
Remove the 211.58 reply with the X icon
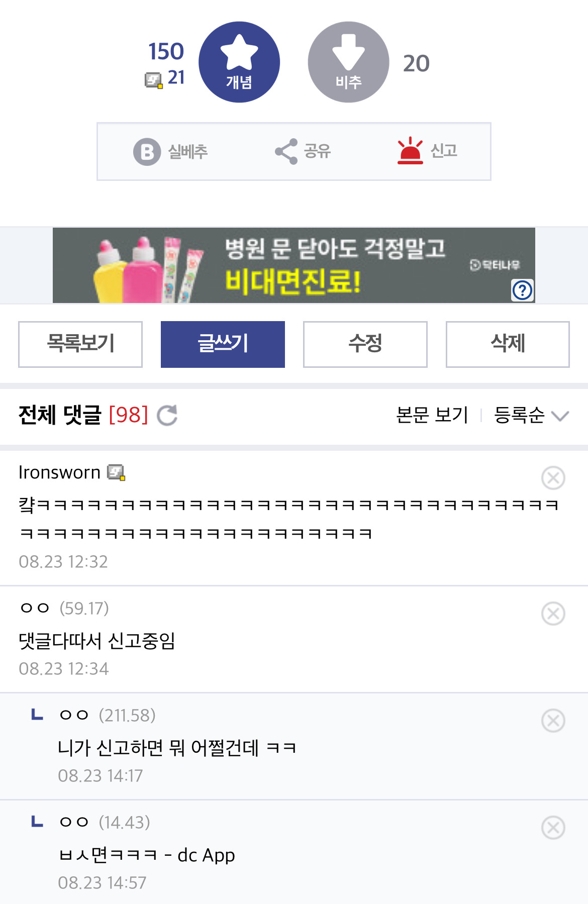[553, 721]
